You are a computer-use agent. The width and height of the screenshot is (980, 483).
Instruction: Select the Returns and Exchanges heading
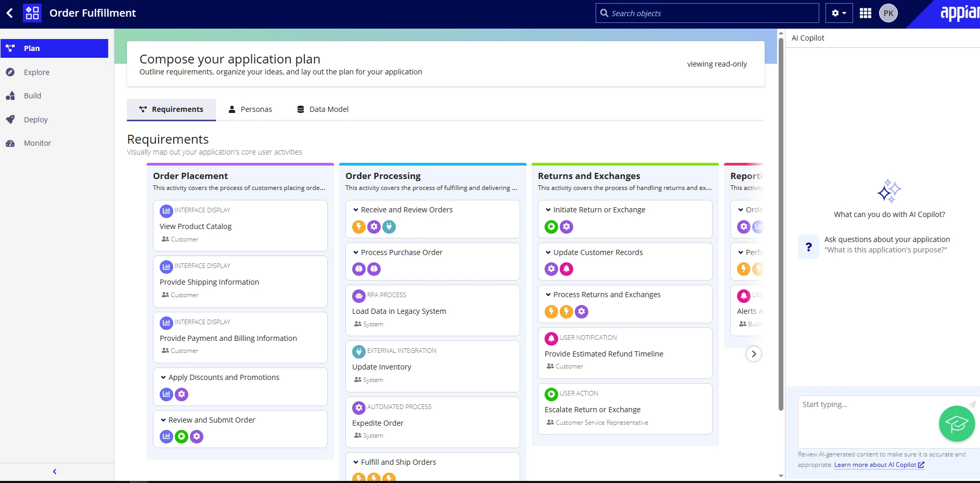coord(589,176)
